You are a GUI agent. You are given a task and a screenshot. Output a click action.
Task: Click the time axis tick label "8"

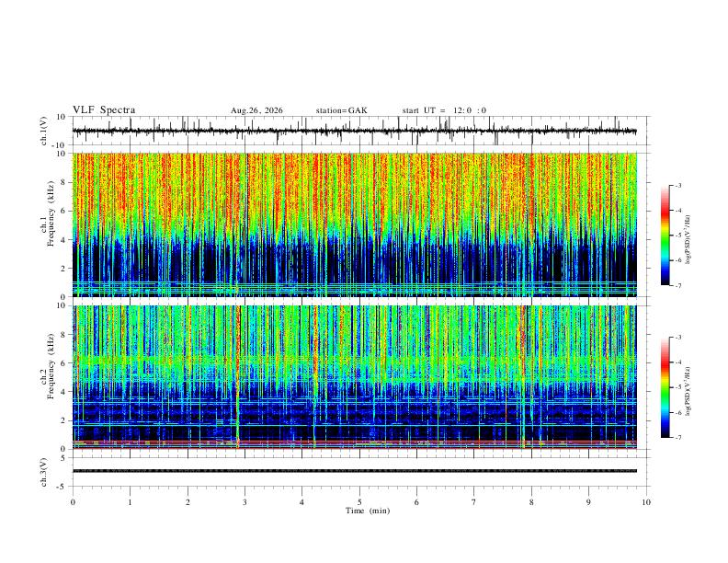tap(531, 502)
